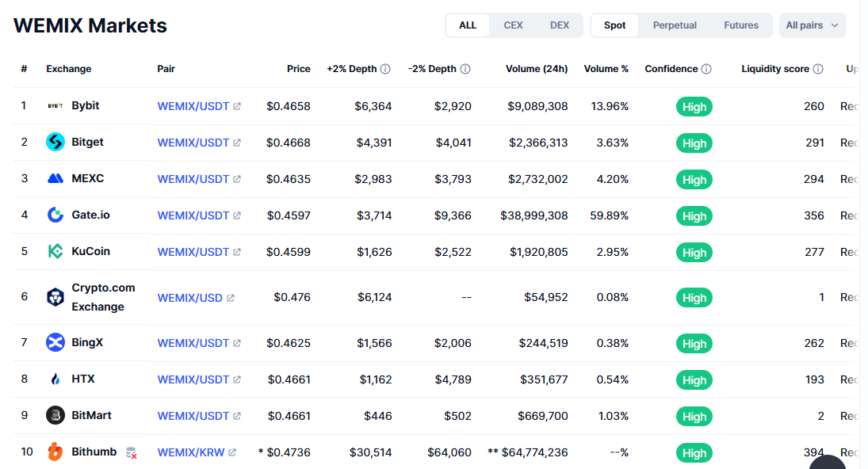Click external link icon in MEXC row

pyautogui.click(x=237, y=179)
